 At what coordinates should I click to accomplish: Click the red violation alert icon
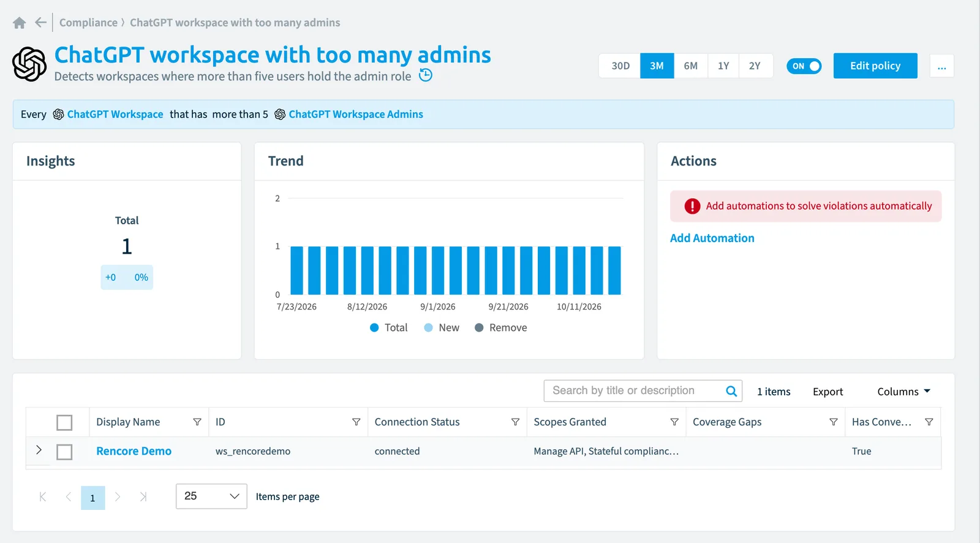pyautogui.click(x=692, y=207)
